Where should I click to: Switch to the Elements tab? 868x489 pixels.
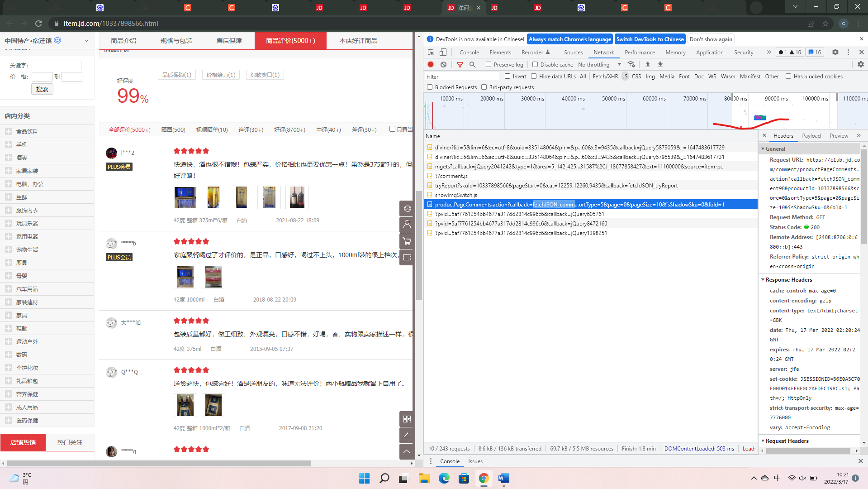500,52
